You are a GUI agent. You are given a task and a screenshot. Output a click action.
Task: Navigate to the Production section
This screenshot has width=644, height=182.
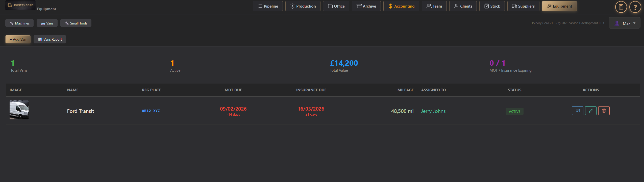tap(303, 6)
